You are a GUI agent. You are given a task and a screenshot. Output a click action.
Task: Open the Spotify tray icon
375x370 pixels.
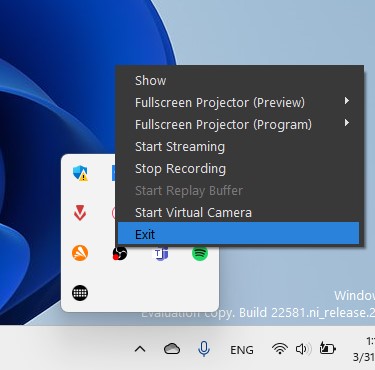[200, 254]
